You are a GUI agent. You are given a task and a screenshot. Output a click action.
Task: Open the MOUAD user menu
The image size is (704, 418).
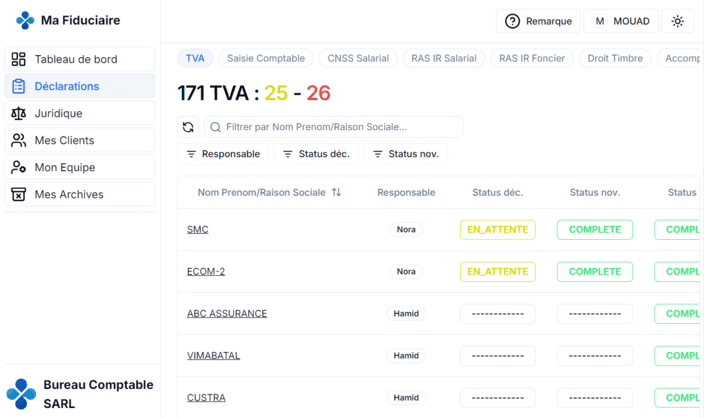(621, 21)
